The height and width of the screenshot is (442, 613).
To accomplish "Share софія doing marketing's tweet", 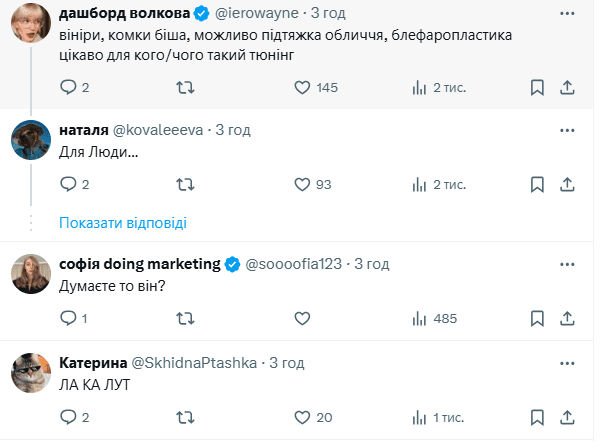I will click(568, 318).
